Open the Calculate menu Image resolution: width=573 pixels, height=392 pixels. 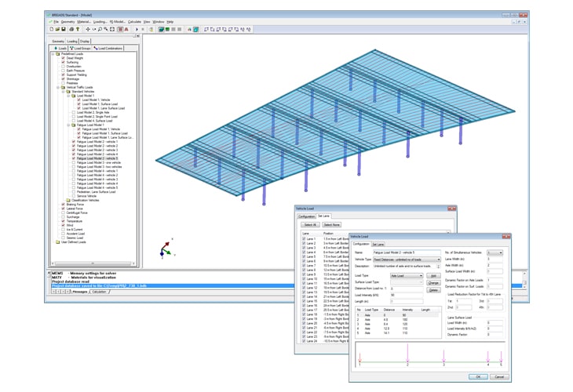pyautogui.click(x=134, y=22)
